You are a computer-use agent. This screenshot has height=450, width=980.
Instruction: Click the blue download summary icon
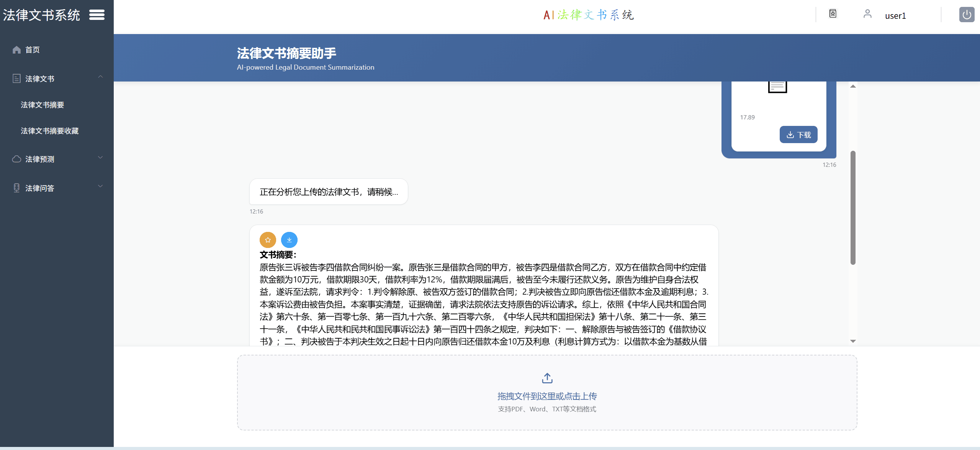[289, 240]
